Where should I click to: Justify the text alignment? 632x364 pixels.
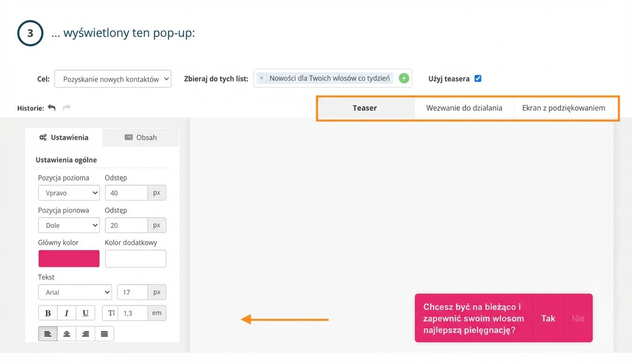104,334
